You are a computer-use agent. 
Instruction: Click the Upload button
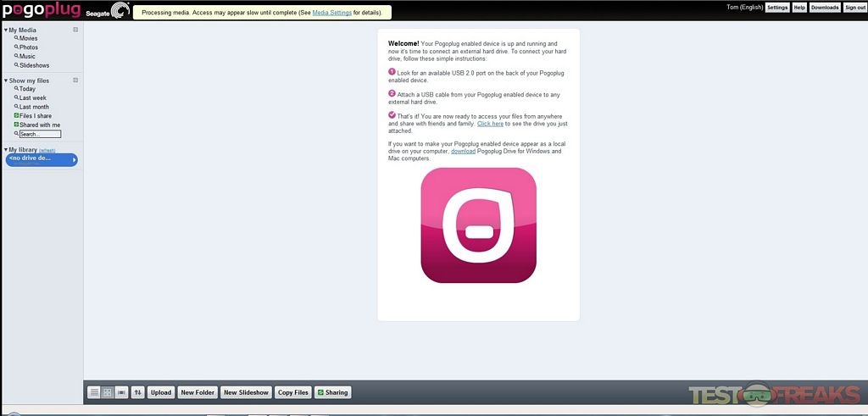pos(161,392)
